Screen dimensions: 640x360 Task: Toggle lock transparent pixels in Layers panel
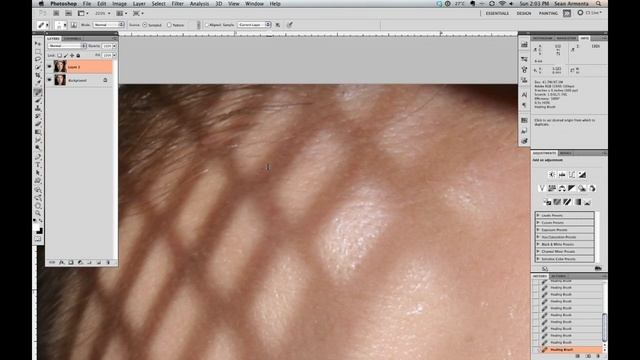coord(60,55)
